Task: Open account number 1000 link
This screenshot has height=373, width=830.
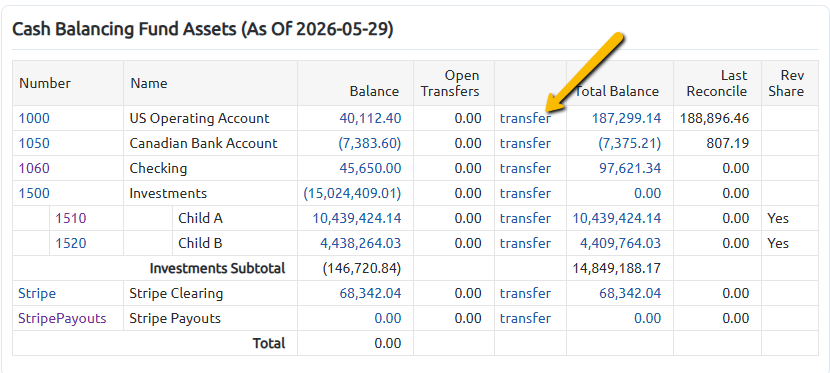Action: click(x=34, y=119)
